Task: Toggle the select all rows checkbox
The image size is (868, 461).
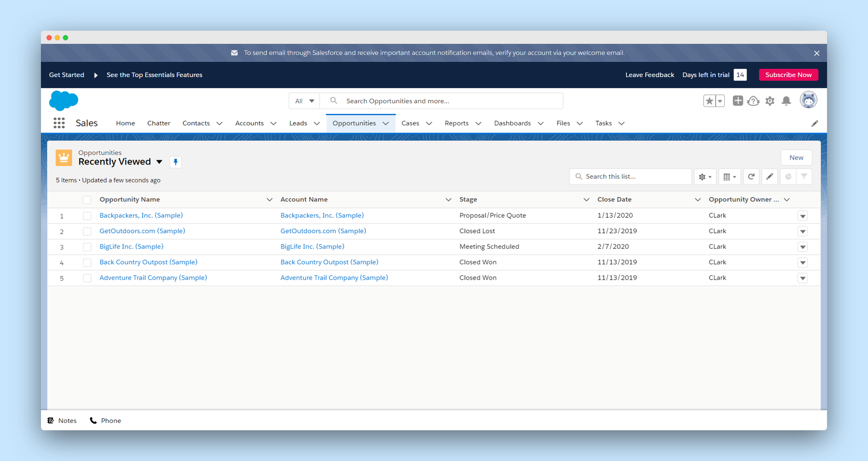Action: pyautogui.click(x=87, y=200)
